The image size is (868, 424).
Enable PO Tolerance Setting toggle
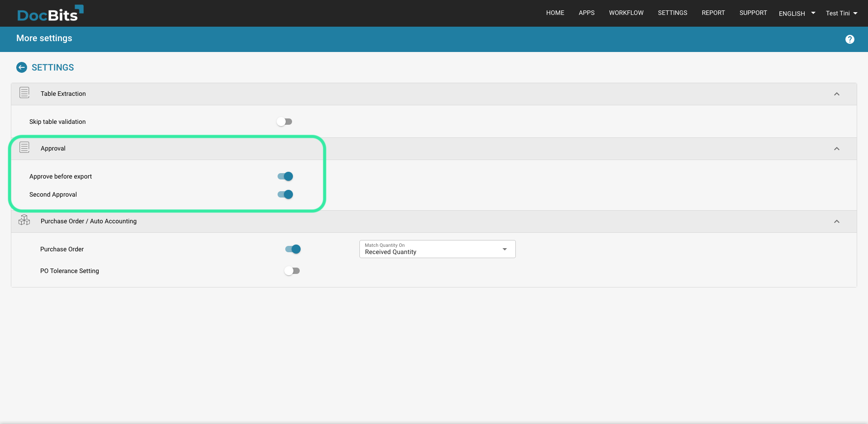coord(292,271)
